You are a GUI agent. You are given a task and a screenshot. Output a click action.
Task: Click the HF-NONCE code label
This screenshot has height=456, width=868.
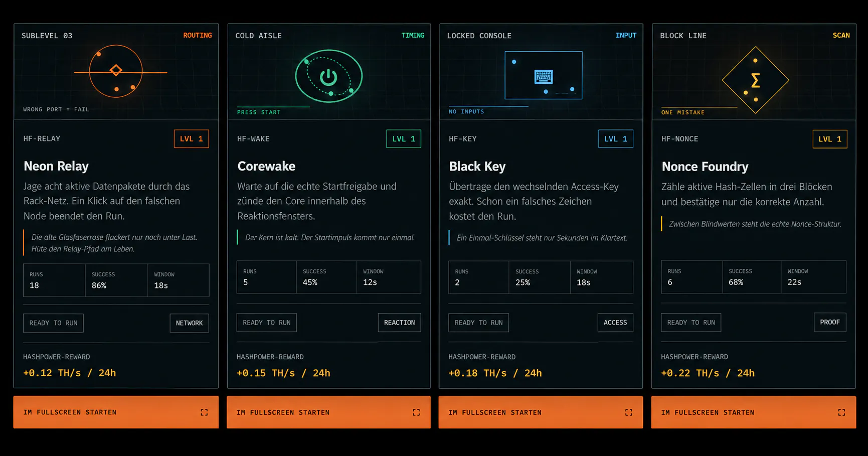click(x=679, y=139)
